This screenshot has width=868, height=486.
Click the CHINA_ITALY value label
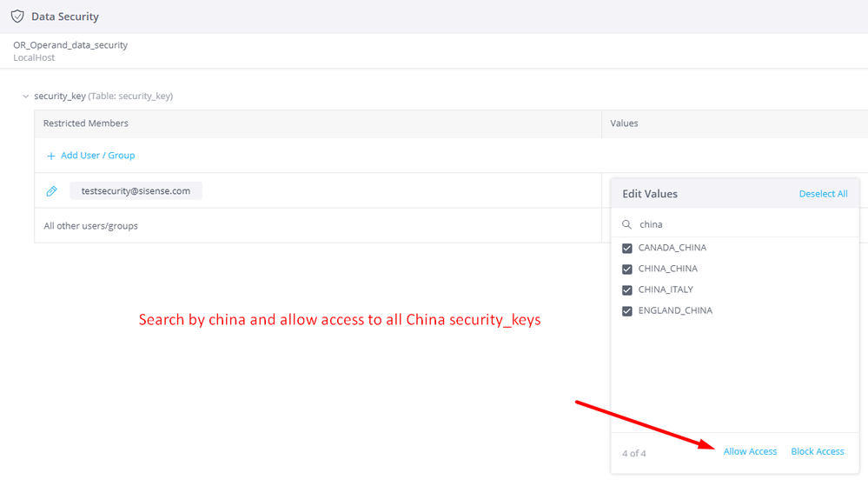coord(666,290)
